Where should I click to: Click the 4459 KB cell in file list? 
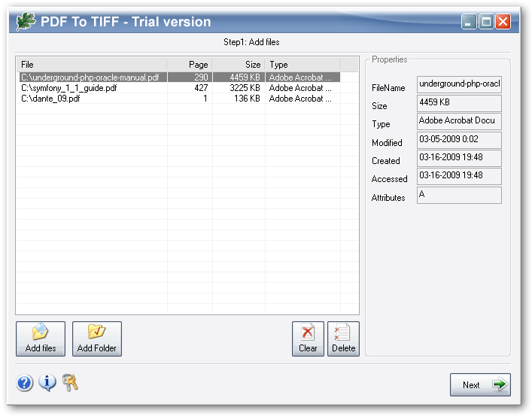coord(239,77)
